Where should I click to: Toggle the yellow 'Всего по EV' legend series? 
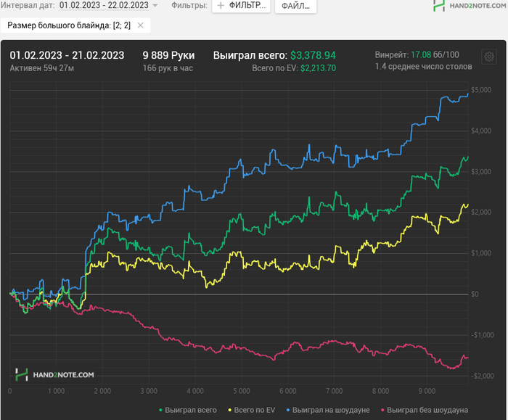(254, 410)
